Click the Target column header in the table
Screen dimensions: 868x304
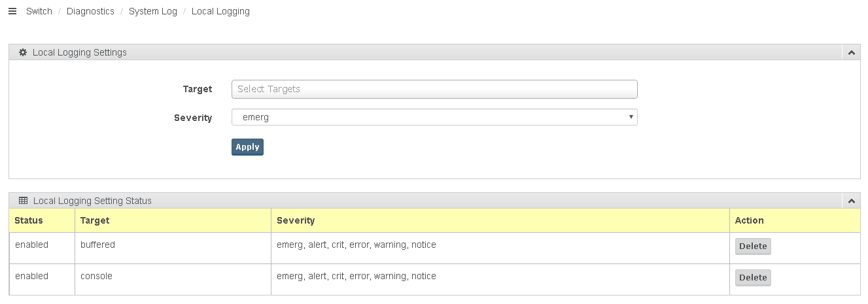(x=95, y=220)
